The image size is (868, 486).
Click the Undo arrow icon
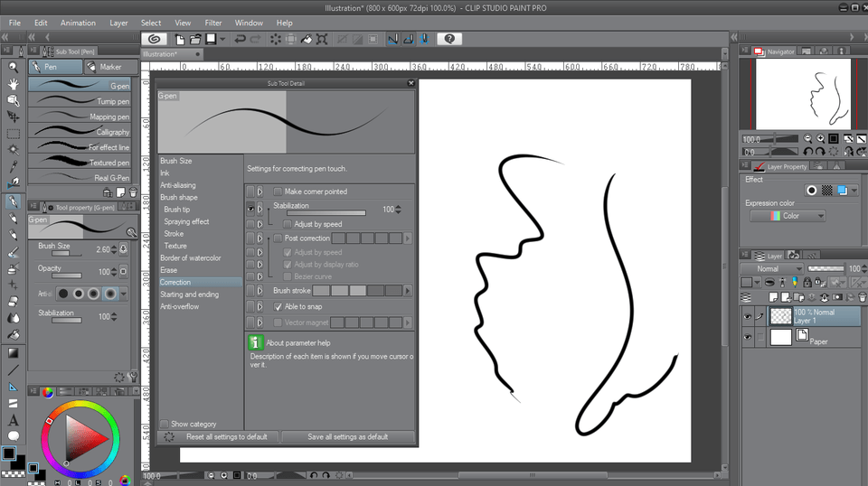click(240, 39)
